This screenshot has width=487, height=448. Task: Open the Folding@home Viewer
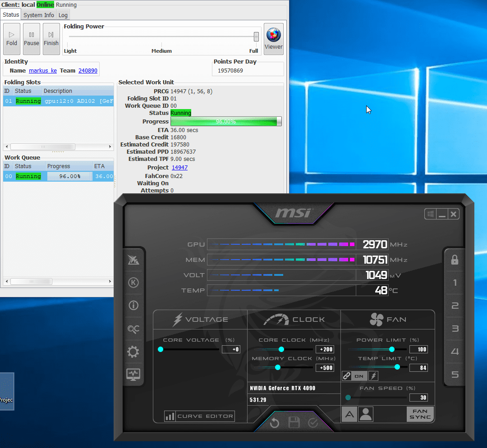click(273, 39)
